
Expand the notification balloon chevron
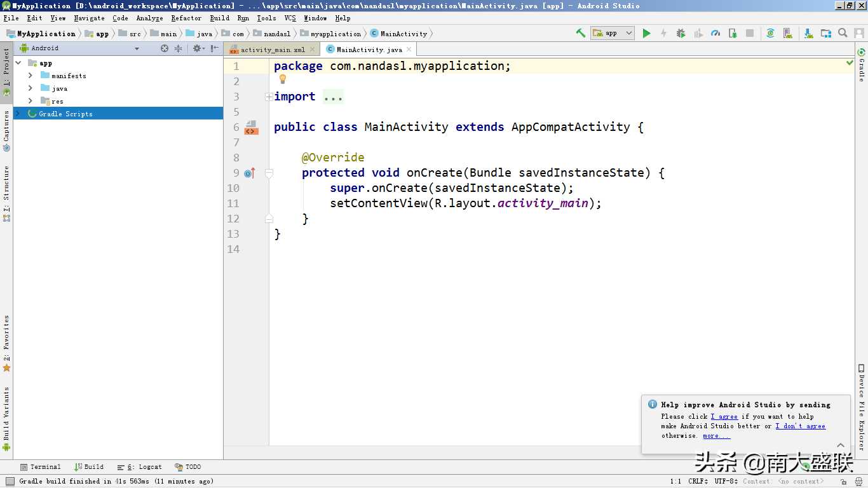841,445
